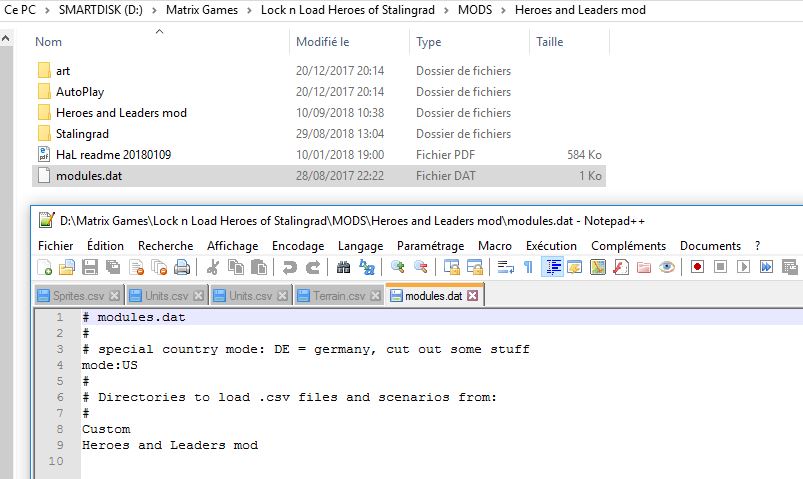Click the Open file toolbar icon
Screen dimensions: 803x479
tap(67, 267)
